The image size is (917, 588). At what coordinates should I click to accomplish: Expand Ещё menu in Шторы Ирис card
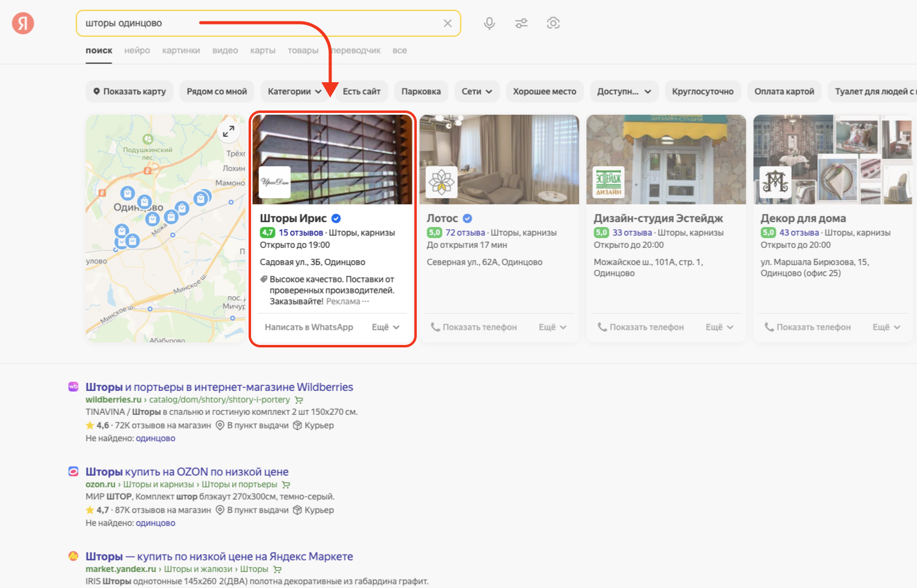point(385,327)
